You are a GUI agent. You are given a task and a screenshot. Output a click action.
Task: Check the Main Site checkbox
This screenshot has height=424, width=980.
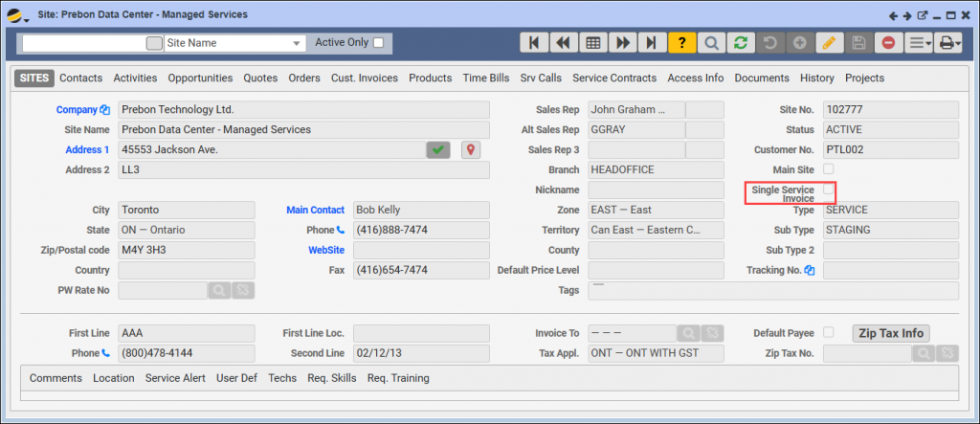(829, 169)
